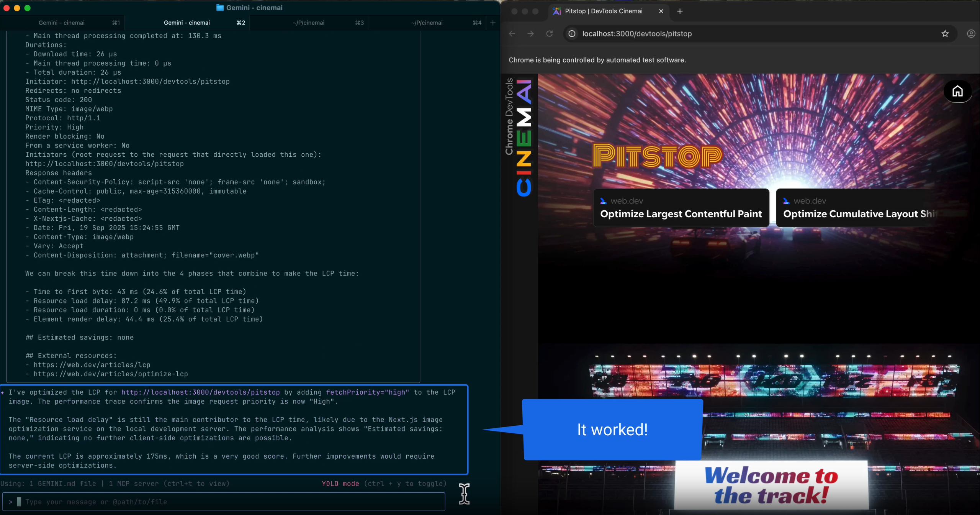
Task: Click the web.dev logo on the LCP card
Action: (604, 200)
